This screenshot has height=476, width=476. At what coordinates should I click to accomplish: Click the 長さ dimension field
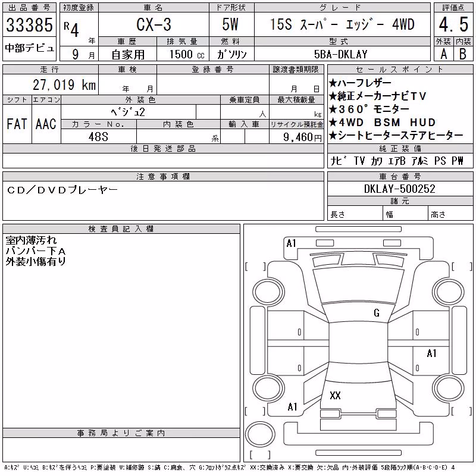click(355, 213)
